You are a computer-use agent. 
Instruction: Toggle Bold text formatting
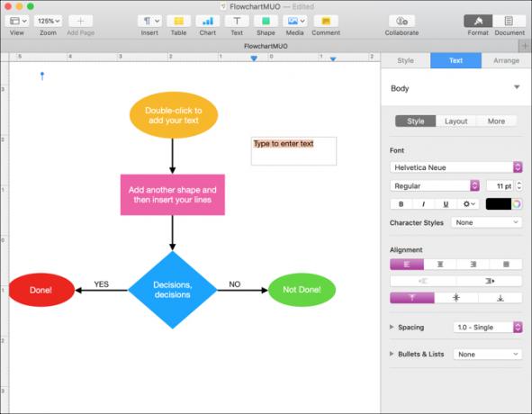point(401,204)
